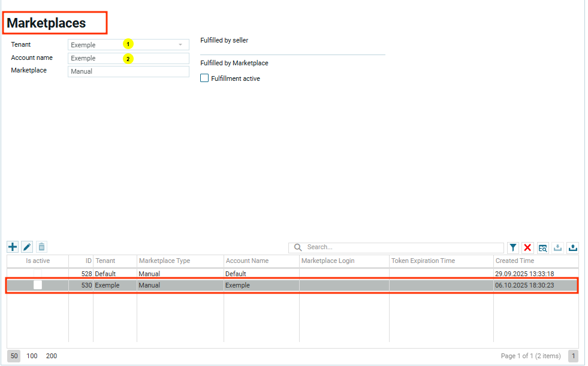Enable the Fulfillment active checkbox

[x=204, y=78]
